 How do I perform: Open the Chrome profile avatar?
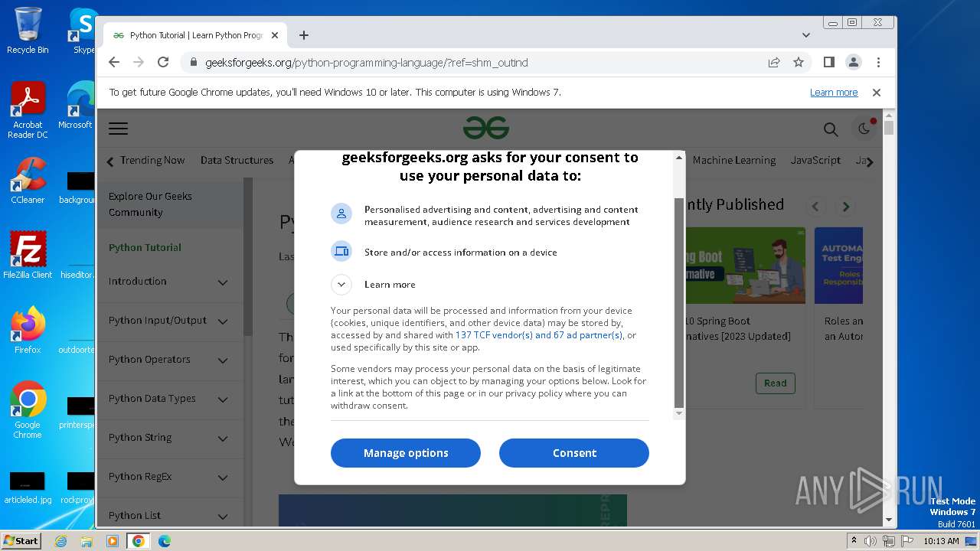(854, 63)
